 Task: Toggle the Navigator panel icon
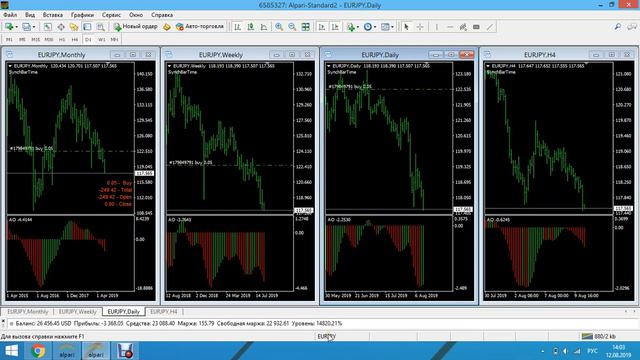(74, 27)
